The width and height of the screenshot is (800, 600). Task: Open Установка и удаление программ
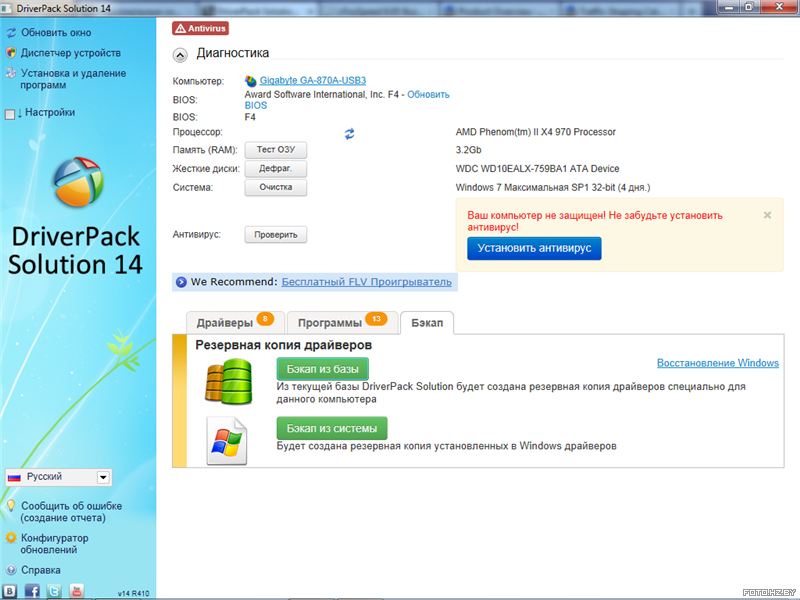pyautogui.click(x=72, y=79)
